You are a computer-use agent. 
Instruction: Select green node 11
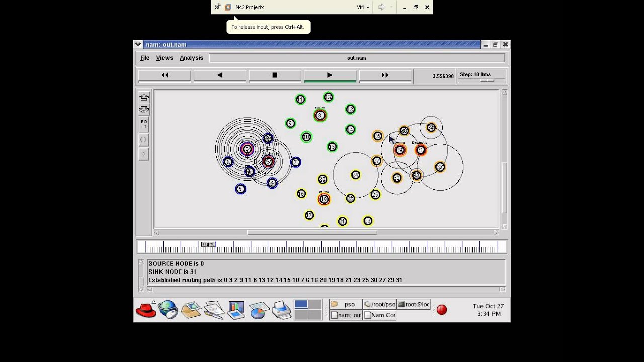[x=300, y=100]
